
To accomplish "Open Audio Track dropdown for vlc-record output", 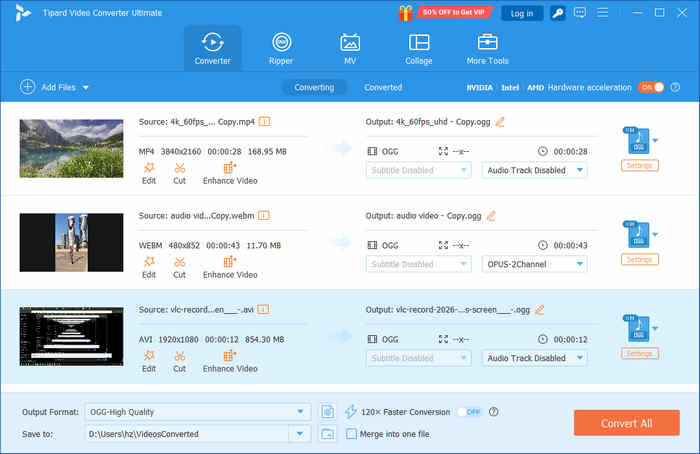I will point(534,358).
